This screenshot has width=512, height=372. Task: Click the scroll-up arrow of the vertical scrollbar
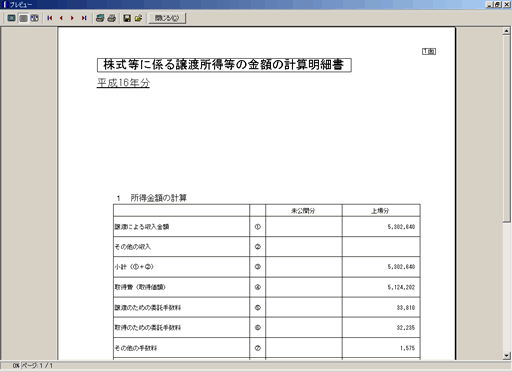pyautogui.click(x=506, y=31)
